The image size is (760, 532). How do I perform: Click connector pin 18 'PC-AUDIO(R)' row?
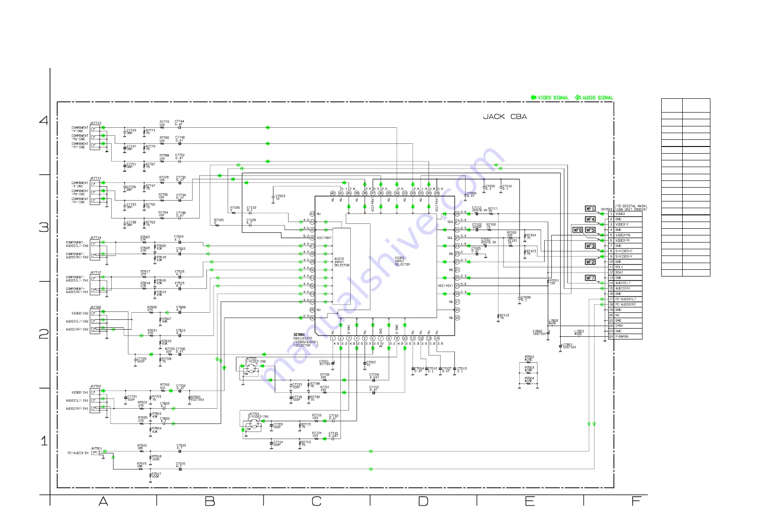(625, 305)
